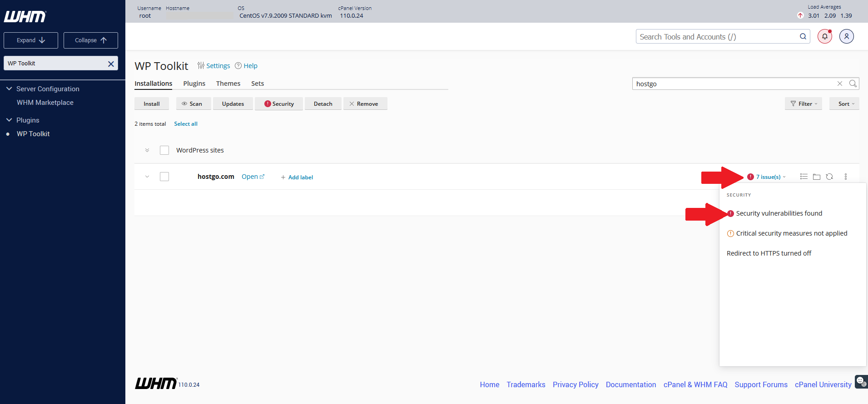
Task: Open Support Forums footer link
Action: pyautogui.click(x=761, y=384)
